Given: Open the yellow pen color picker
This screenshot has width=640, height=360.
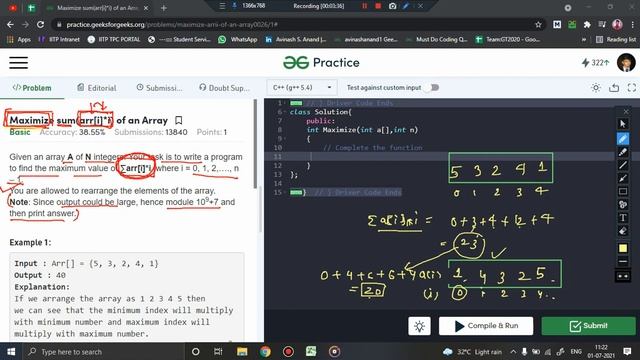Looking at the screenshot, I should point(622,248).
